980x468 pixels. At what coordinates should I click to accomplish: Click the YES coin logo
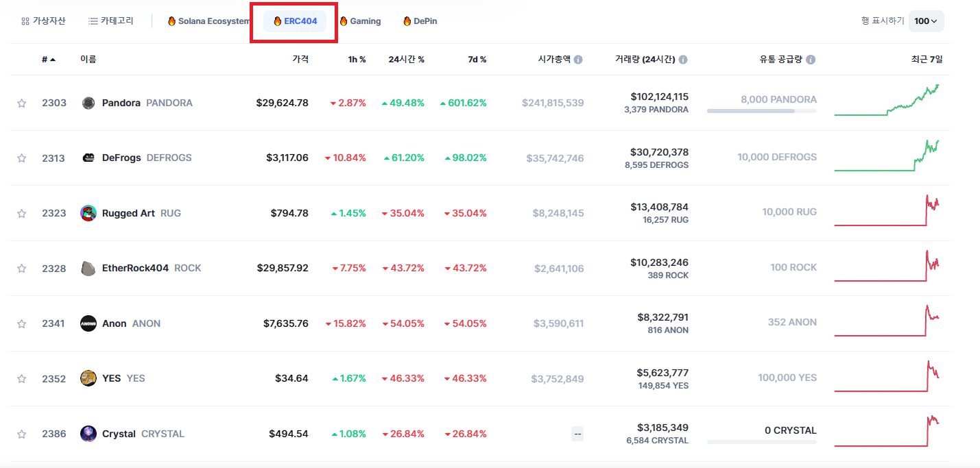click(88, 378)
